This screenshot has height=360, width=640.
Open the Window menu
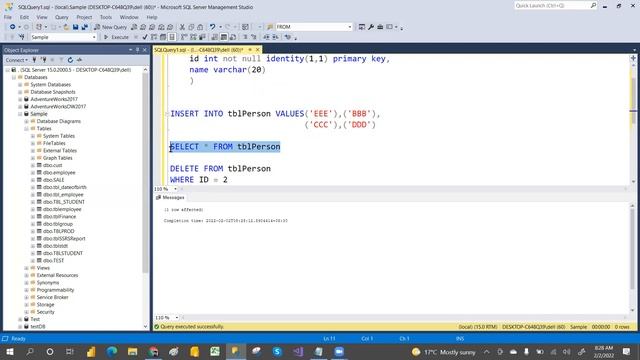pos(129,17)
